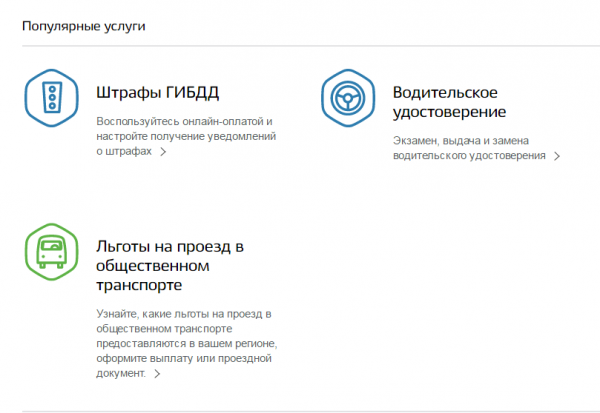Click description 'Экзамен, выдача и замена водительского удостоверения'
Screen dimensions: 600x413
pyautogui.click(x=469, y=148)
